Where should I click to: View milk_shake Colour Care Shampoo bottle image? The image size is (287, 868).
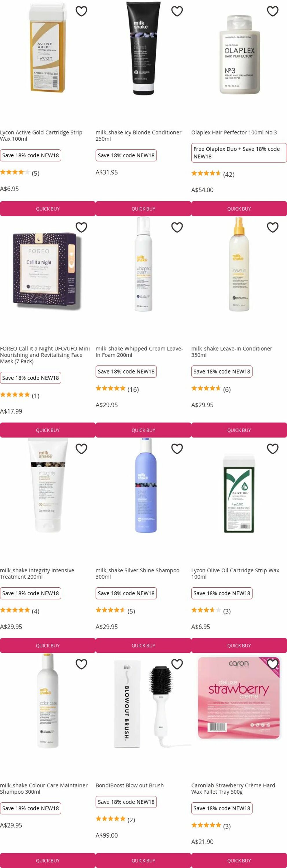[48, 701]
